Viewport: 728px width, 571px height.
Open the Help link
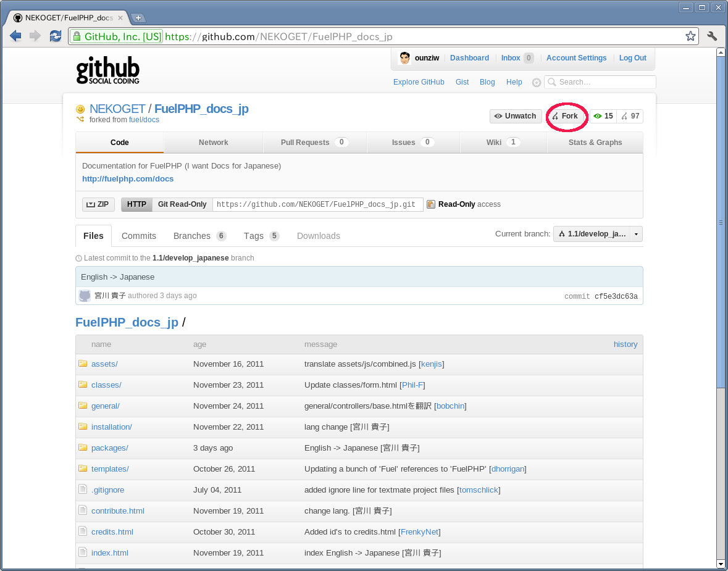[514, 82]
